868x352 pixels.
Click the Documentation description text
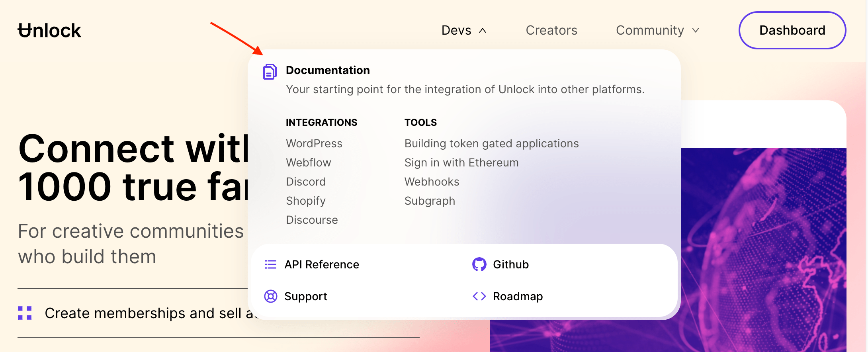(465, 89)
